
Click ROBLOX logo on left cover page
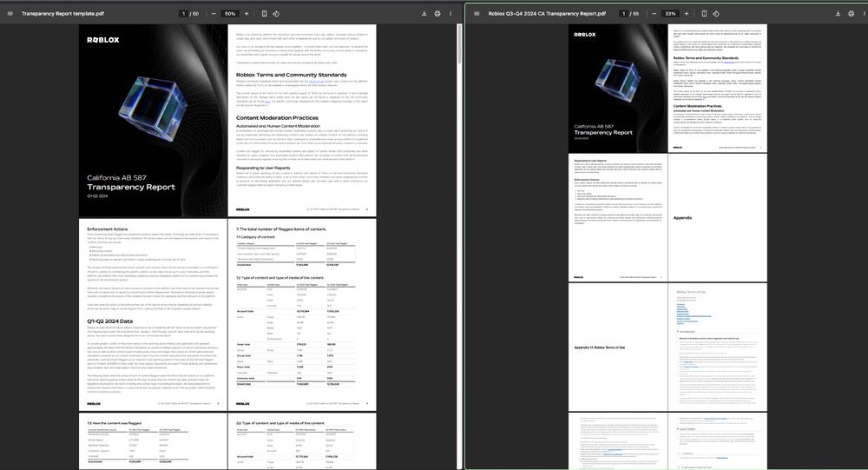(x=103, y=40)
